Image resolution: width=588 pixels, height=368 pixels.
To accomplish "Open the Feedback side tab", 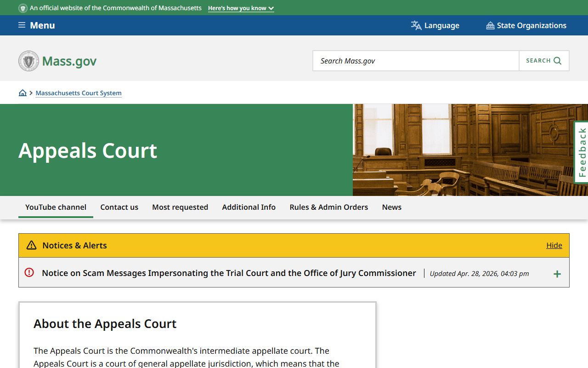I will 582,152.
